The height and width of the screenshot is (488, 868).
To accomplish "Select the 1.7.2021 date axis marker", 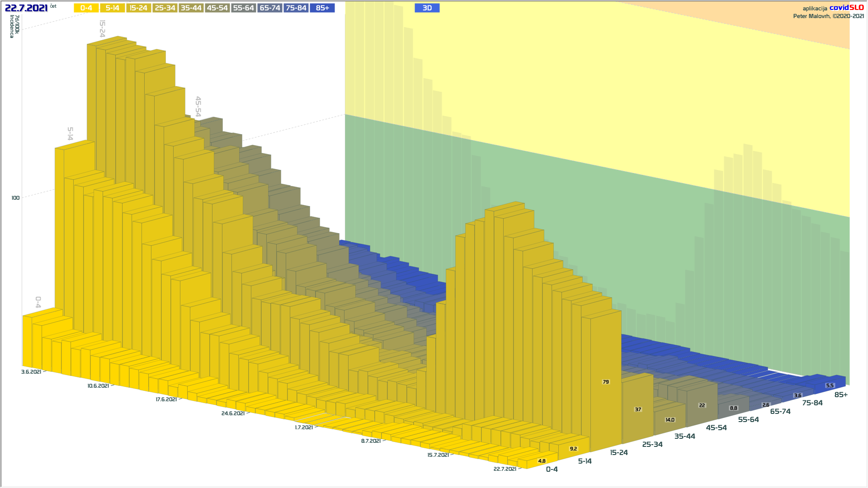I will click(304, 427).
